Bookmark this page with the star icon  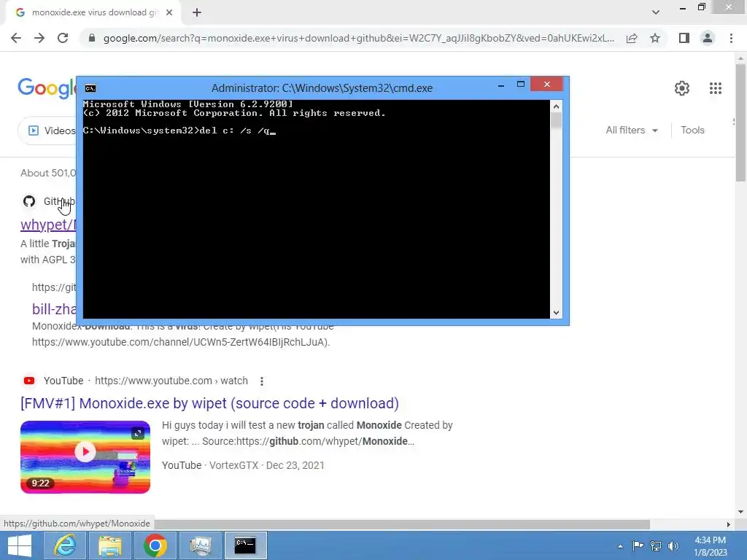click(655, 38)
